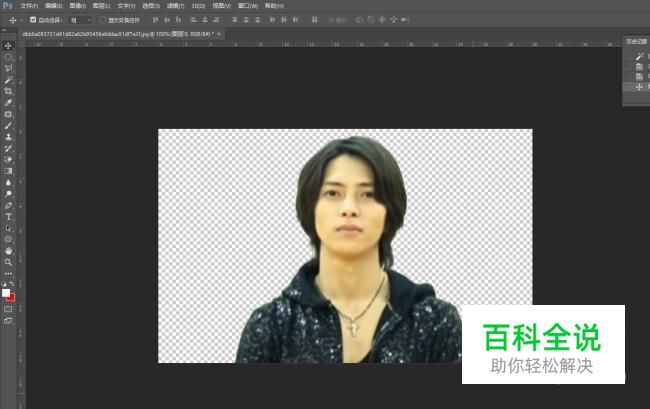Click Align Right Edges in options bar
Screen dimensions: 650x409
coord(216,19)
